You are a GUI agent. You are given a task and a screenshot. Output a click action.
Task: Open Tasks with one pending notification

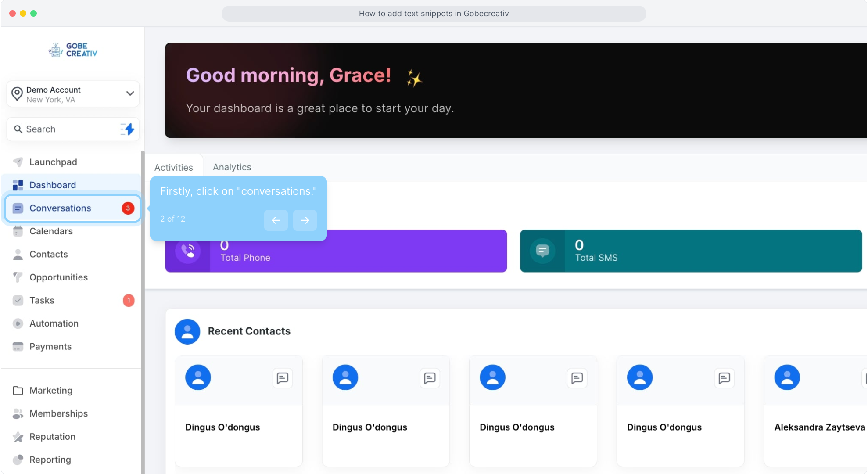click(x=42, y=300)
